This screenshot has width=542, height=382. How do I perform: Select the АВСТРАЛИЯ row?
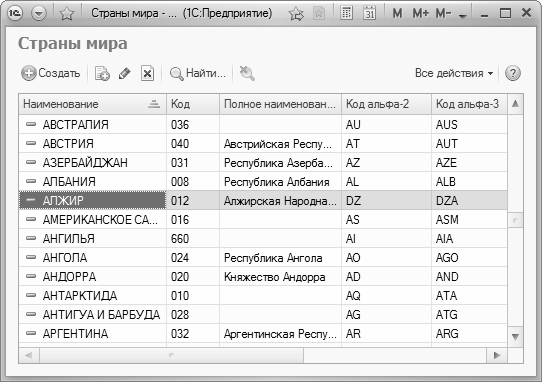(x=263, y=124)
